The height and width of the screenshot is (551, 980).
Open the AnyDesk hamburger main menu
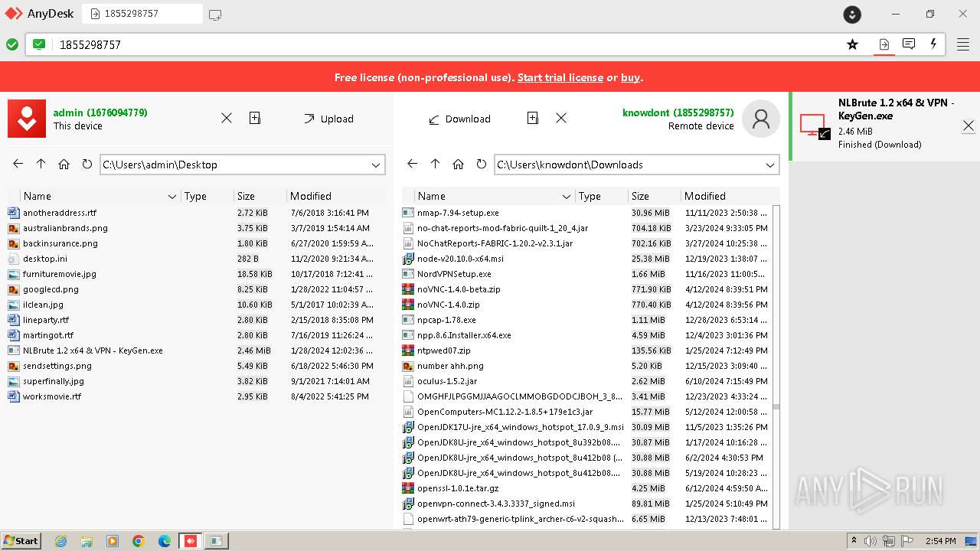click(x=963, y=44)
